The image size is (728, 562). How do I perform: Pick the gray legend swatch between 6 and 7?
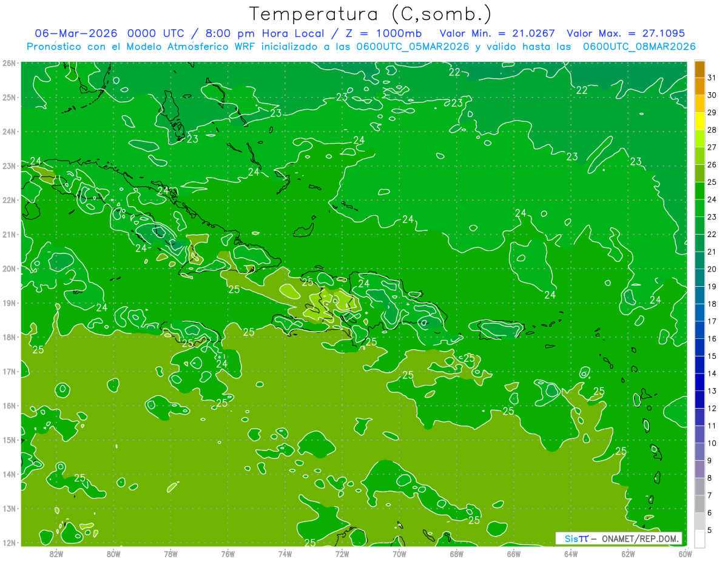click(699, 504)
